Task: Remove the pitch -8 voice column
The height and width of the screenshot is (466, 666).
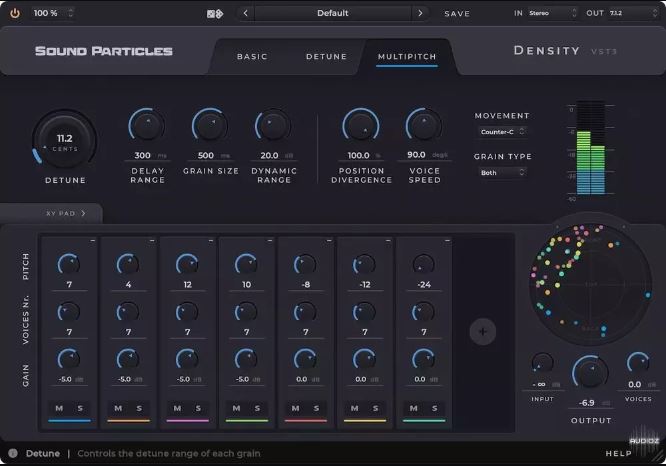Action: [329, 241]
